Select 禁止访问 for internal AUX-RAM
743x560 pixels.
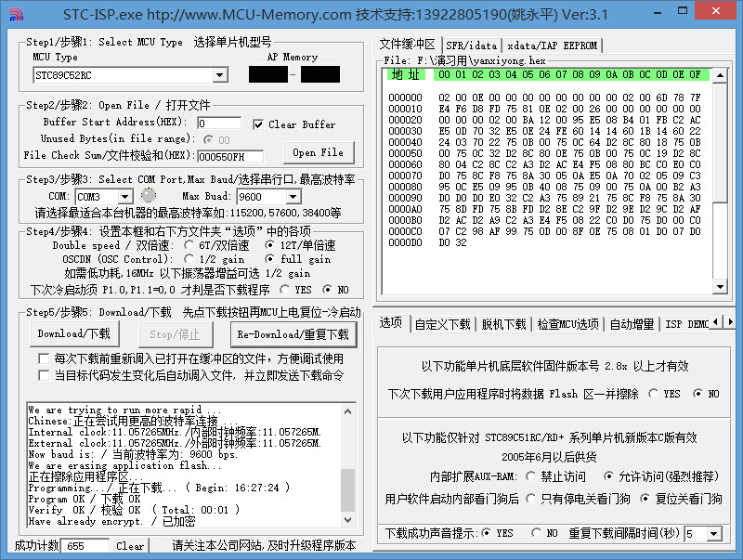tap(530, 475)
